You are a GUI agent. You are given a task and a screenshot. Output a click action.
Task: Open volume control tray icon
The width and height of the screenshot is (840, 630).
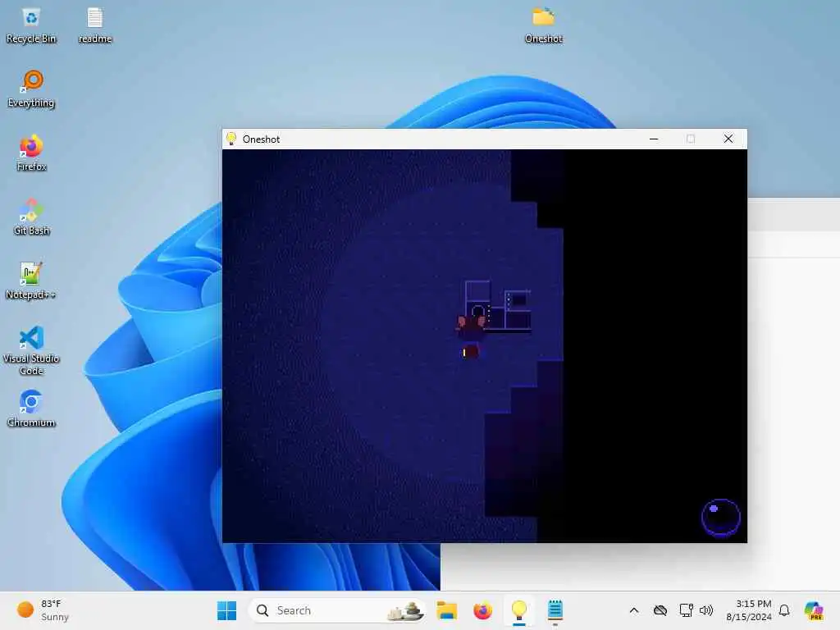pyautogui.click(x=706, y=610)
